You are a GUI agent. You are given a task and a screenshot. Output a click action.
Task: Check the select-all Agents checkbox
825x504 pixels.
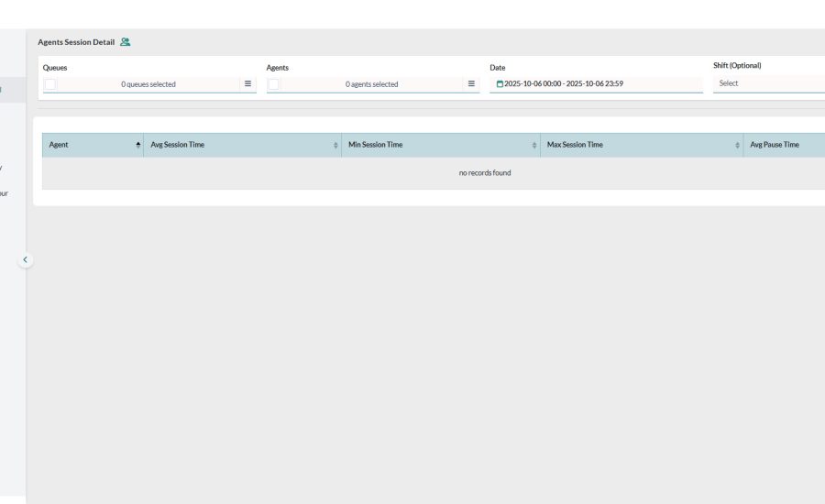(x=273, y=84)
